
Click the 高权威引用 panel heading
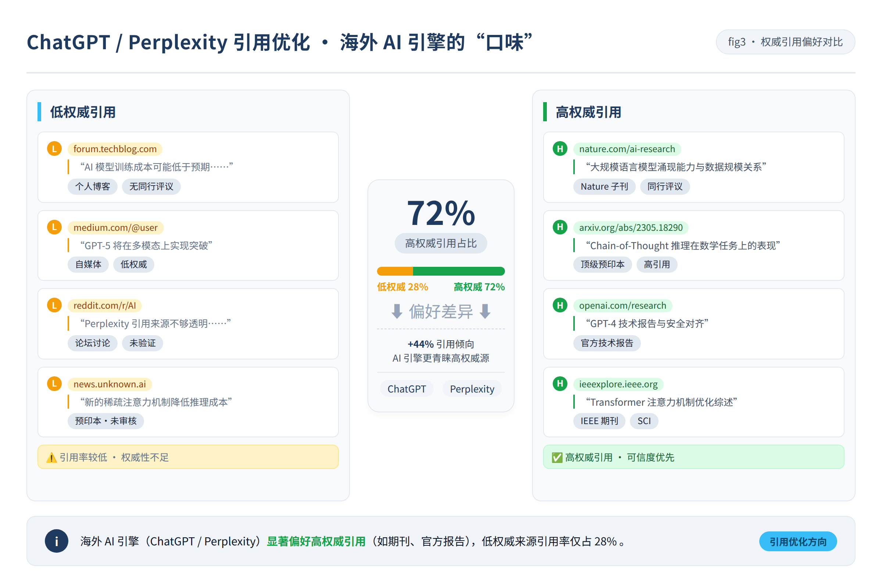coord(588,112)
